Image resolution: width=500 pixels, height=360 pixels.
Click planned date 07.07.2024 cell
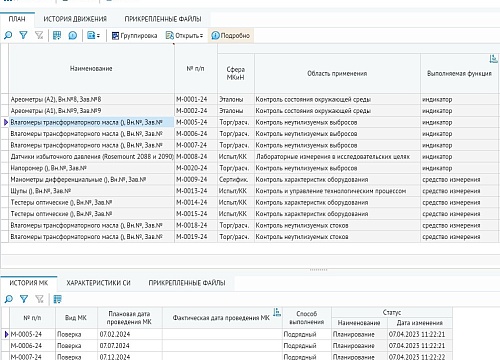click(x=129, y=346)
